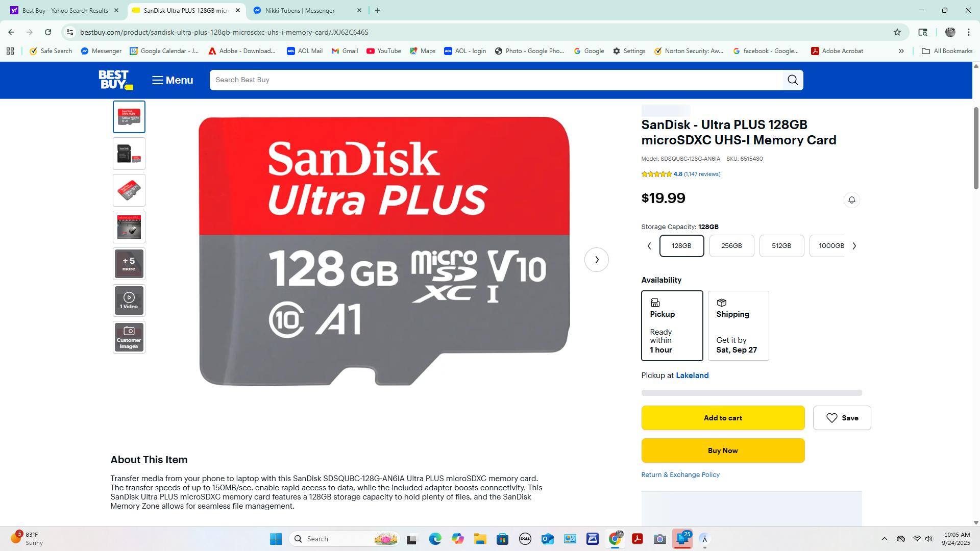Viewport: 980px width, 551px height.
Task: Open the 1 Video thumbnail
Action: tap(129, 300)
